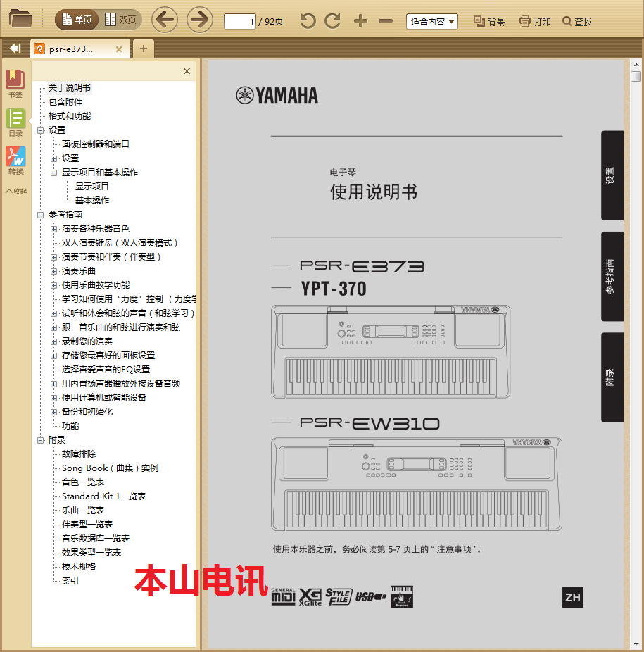644x652 pixels.
Task: Select Song Book（曲集）实例 entry
Action: point(111,468)
